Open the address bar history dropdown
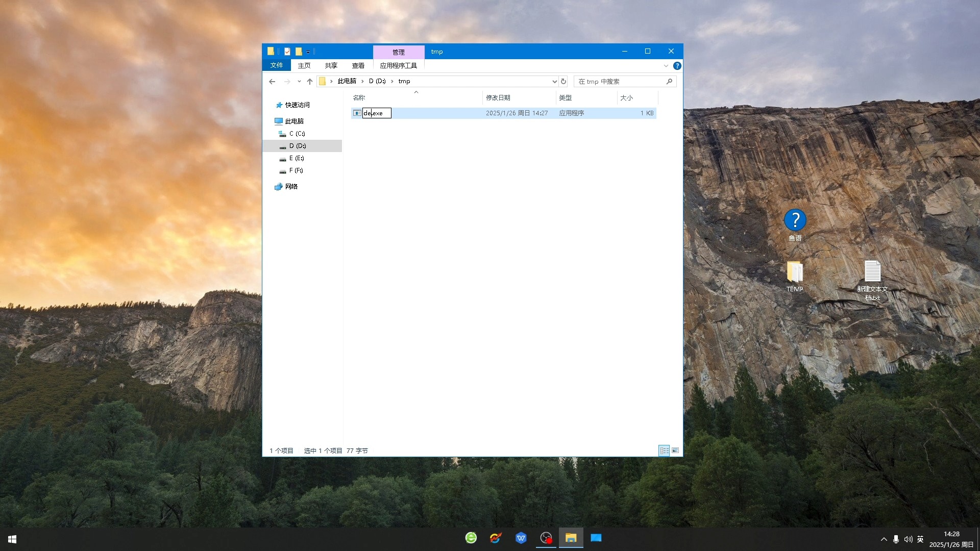980x551 pixels. click(x=554, y=81)
